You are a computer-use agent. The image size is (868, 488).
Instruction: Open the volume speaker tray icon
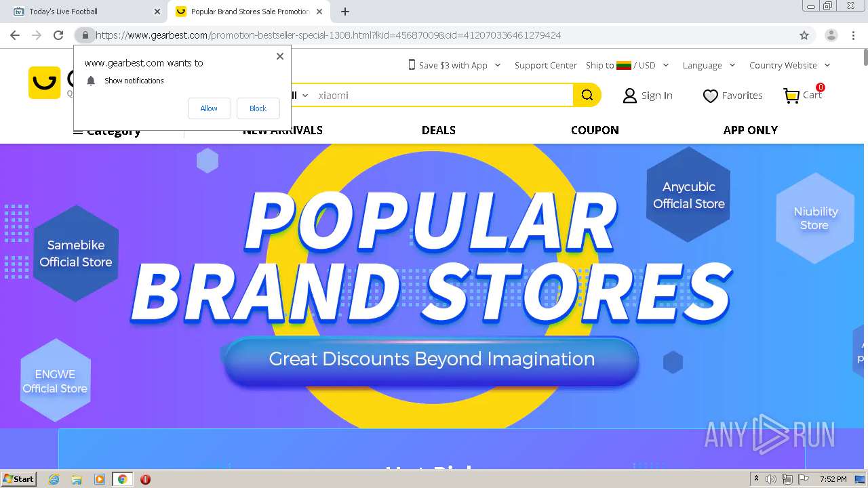(x=771, y=479)
